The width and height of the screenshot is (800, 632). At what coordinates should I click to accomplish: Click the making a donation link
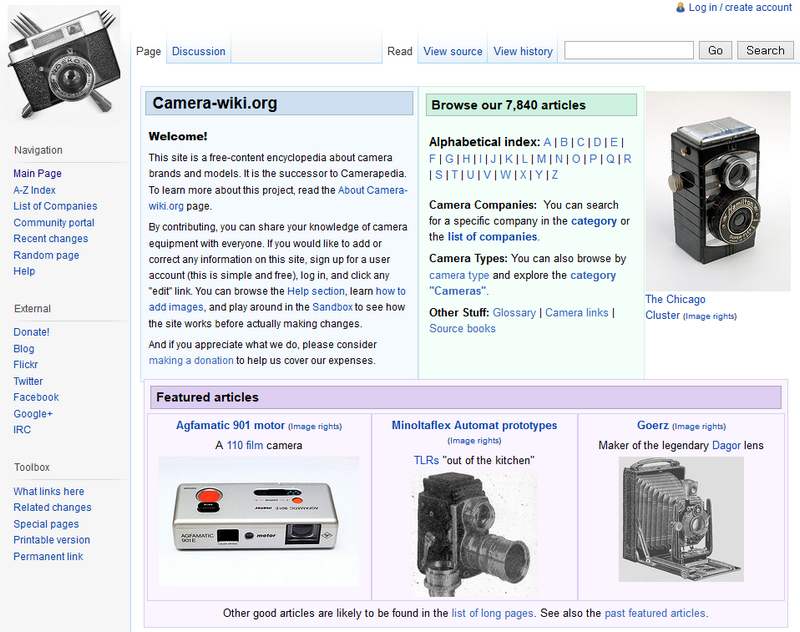pos(191,361)
